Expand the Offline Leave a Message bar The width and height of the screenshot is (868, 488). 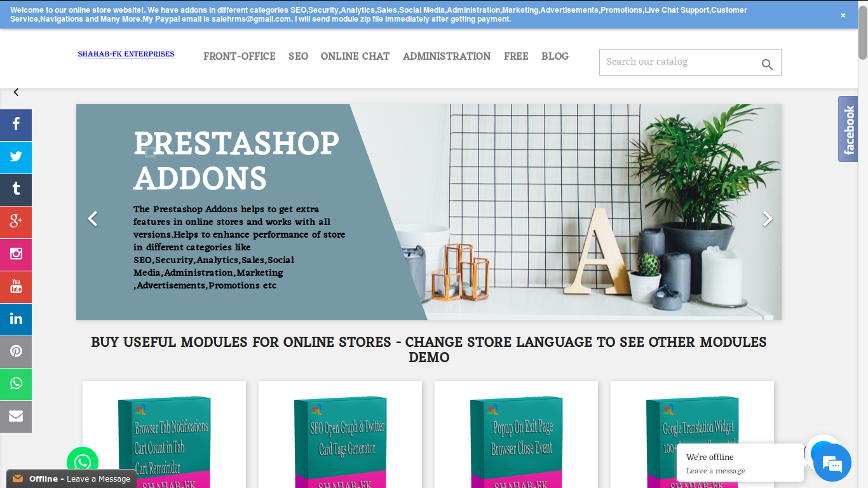tap(72, 478)
